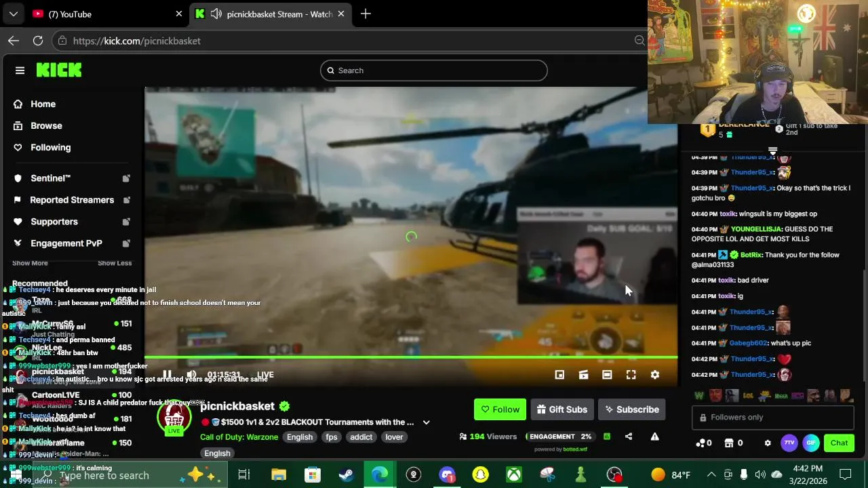868x488 pixels.
Task: Open Snapchat from the taskbar
Action: (480, 475)
